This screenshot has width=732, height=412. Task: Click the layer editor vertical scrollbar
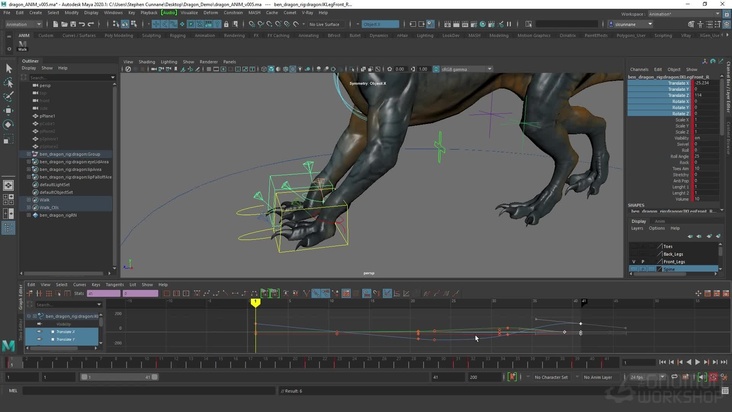click(x=720, y=251)
